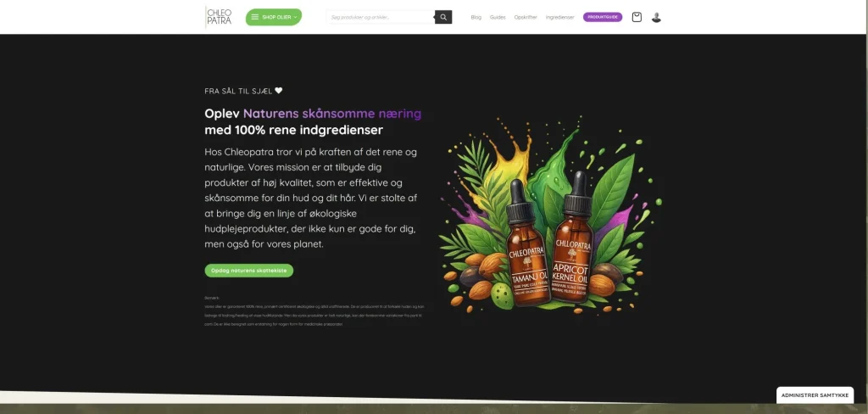Go to the Blog page
This screenshot has height=414, width=868.
pos(476,17)
